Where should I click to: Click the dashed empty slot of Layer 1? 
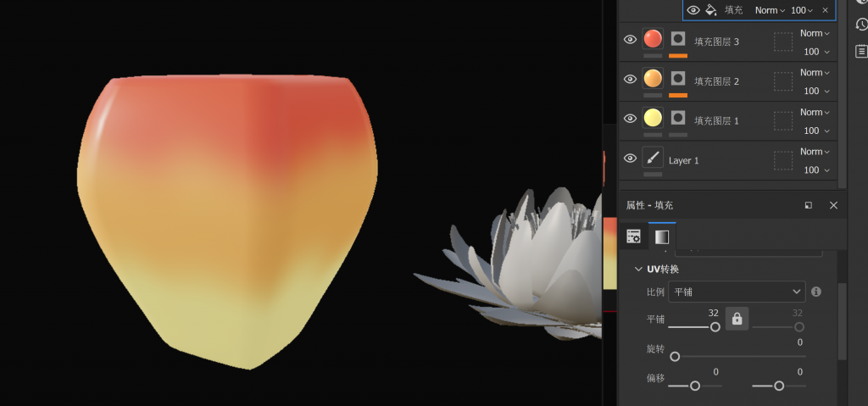(x=782, y=161)
